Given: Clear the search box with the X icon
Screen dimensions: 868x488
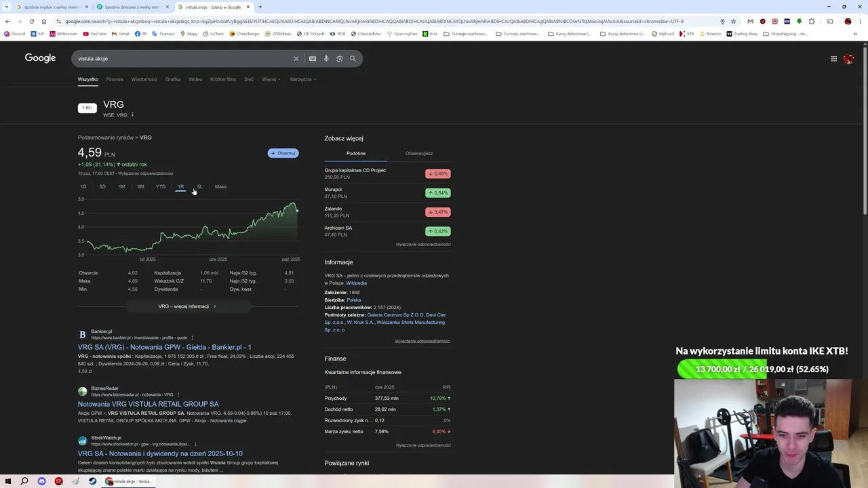Looking at the screenshot, I should coord(296,59).
